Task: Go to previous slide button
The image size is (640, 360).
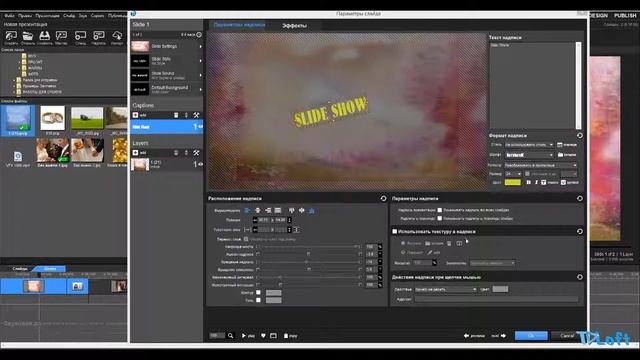Action: pyautogui.click(x=474, y=336)
